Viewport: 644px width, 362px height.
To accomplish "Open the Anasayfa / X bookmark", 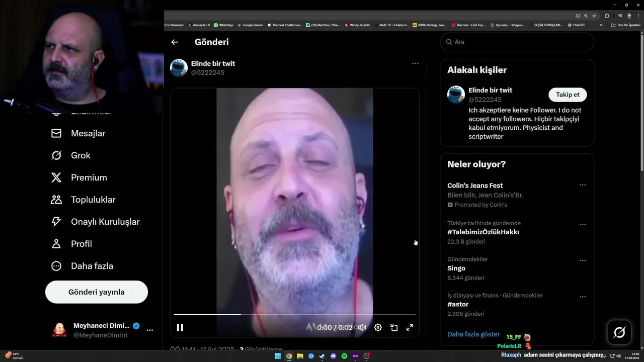I will (x=199, y=25).
